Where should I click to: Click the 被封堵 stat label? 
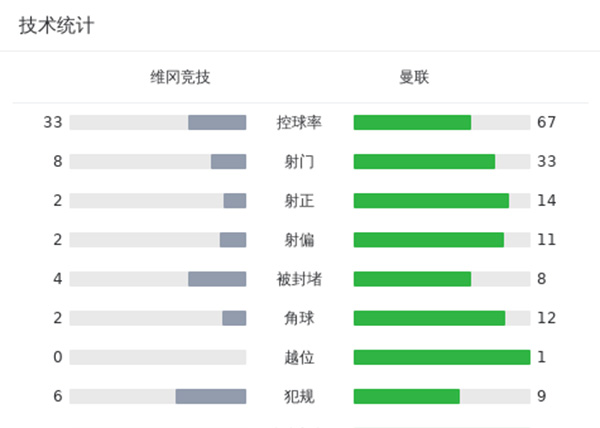click(x=299, y=278)
